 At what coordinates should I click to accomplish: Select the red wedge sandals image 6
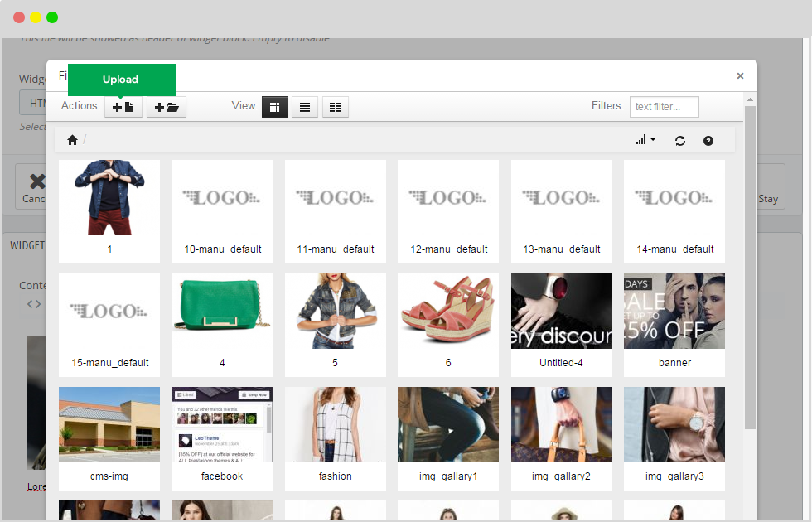pos(448,311)
